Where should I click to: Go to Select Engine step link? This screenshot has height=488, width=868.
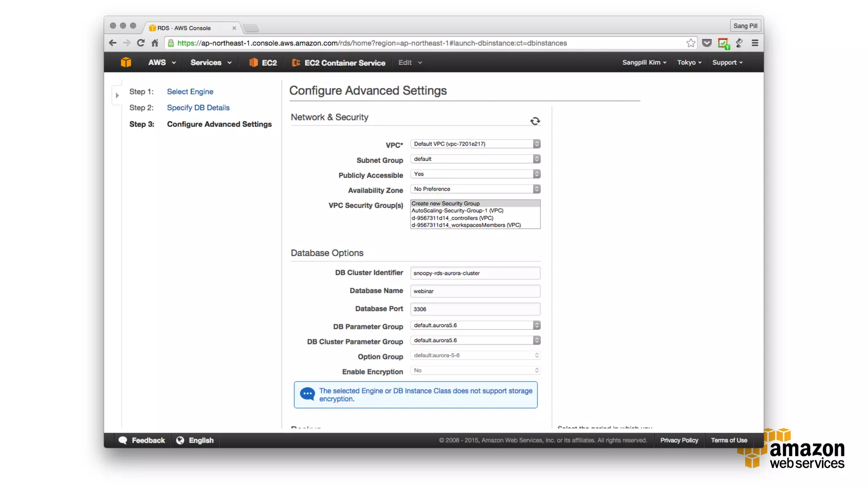point(190,91)
